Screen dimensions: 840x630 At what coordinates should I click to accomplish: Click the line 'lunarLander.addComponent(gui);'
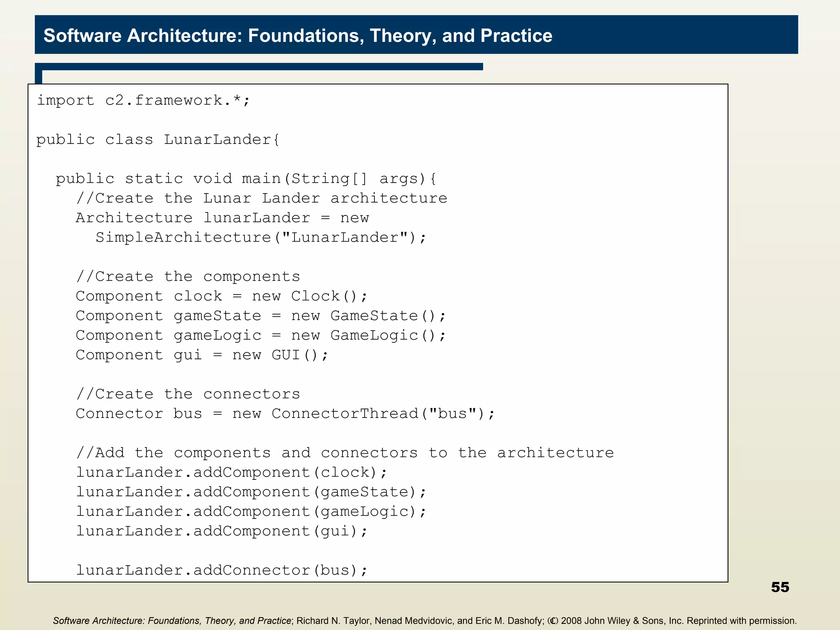click(x=222, y=532)
